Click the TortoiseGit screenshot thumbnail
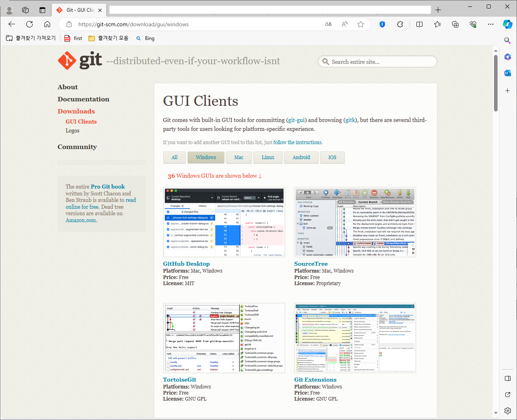The height and width of the screenshot is (420, 517). point(224,338)
